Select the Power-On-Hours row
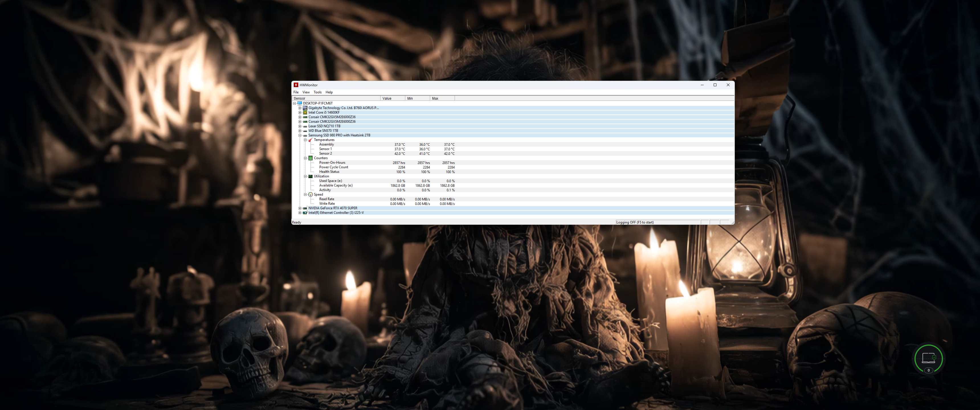 tap(332, 163)
